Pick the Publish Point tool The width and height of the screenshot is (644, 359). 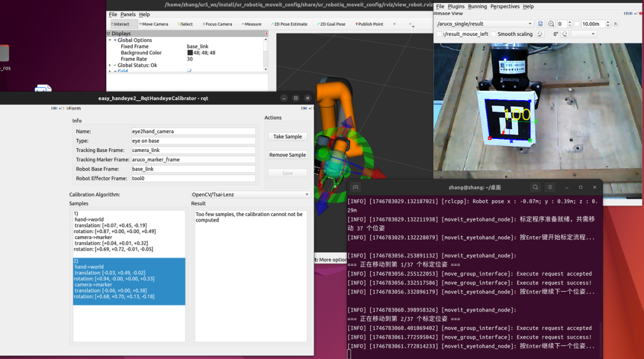point(370,24)
